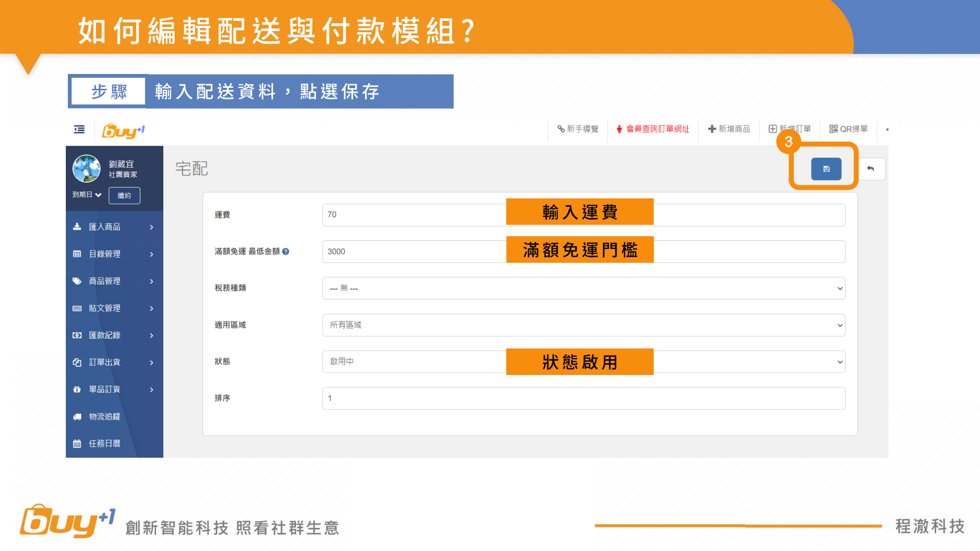Click the blue save floppy-disk icon
This screenshot has height=551, width=980.
(826, 169)
